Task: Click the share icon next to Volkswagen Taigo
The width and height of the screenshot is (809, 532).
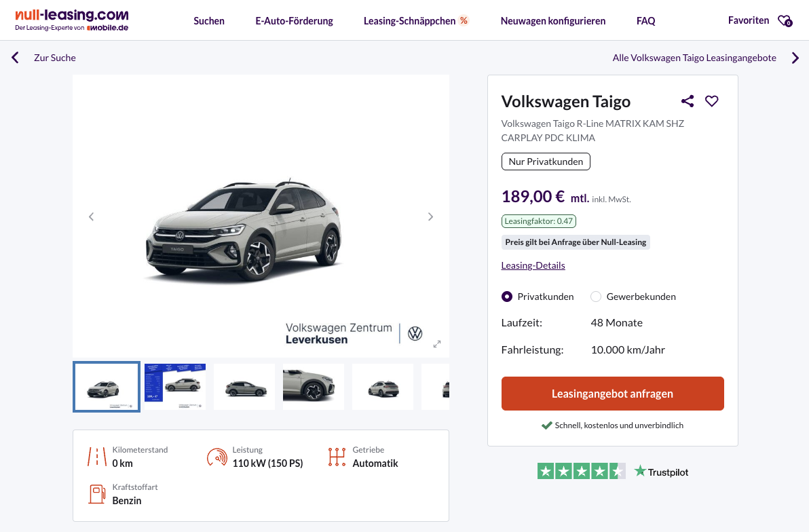Action: pos(688,101)
